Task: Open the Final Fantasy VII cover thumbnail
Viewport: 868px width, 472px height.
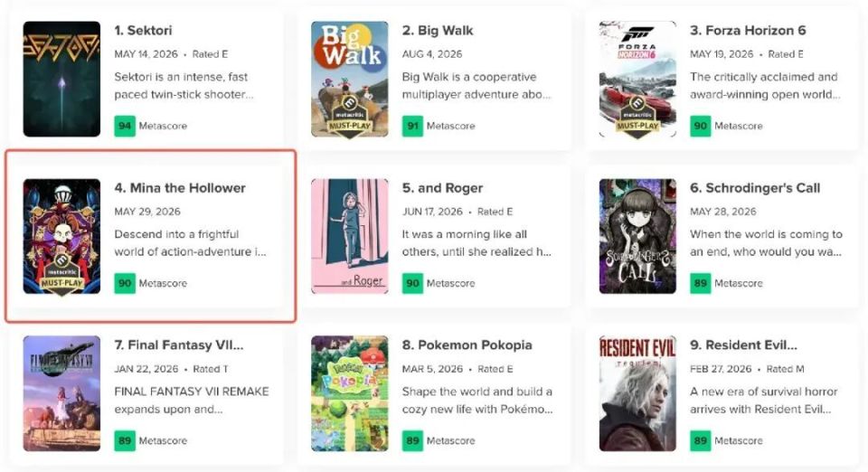Action: click(61, 393)
